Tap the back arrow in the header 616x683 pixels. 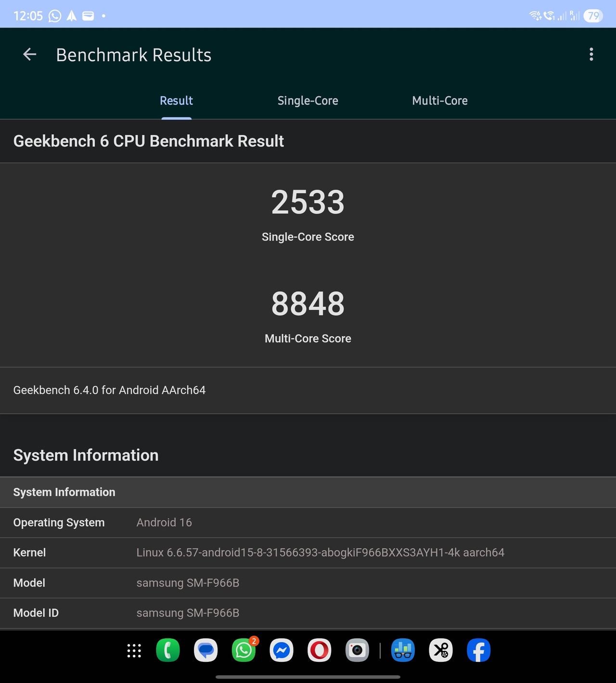(x=30, y=54)
